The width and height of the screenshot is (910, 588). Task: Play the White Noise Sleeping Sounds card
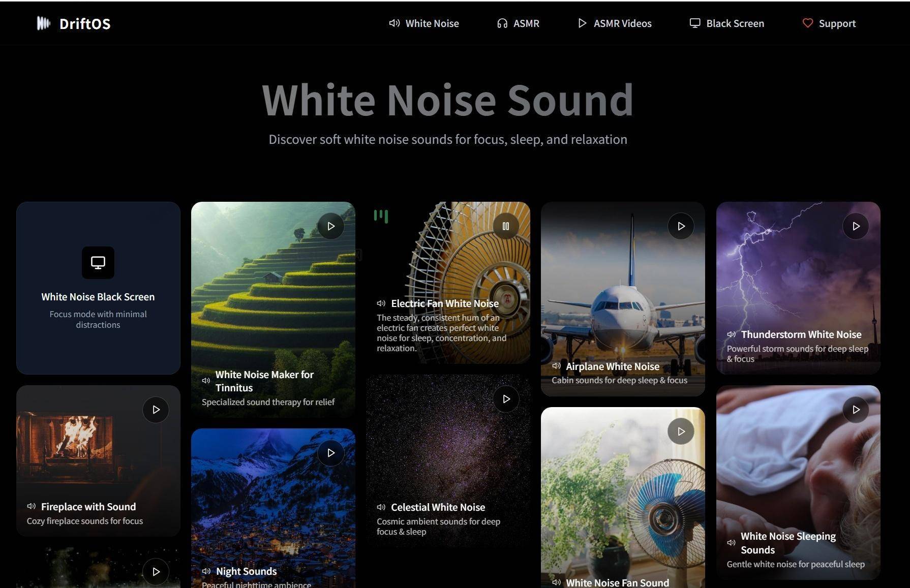click(856, 410)
